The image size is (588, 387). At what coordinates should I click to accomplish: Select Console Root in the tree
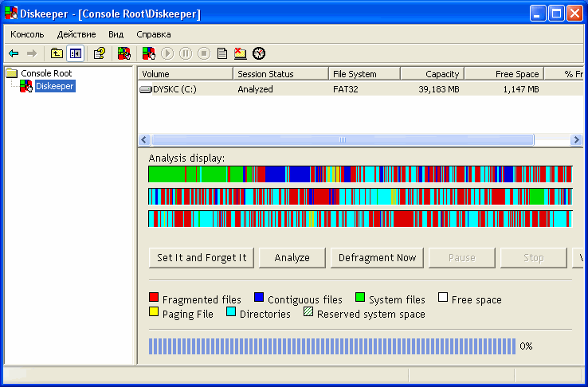click(46, 73)
